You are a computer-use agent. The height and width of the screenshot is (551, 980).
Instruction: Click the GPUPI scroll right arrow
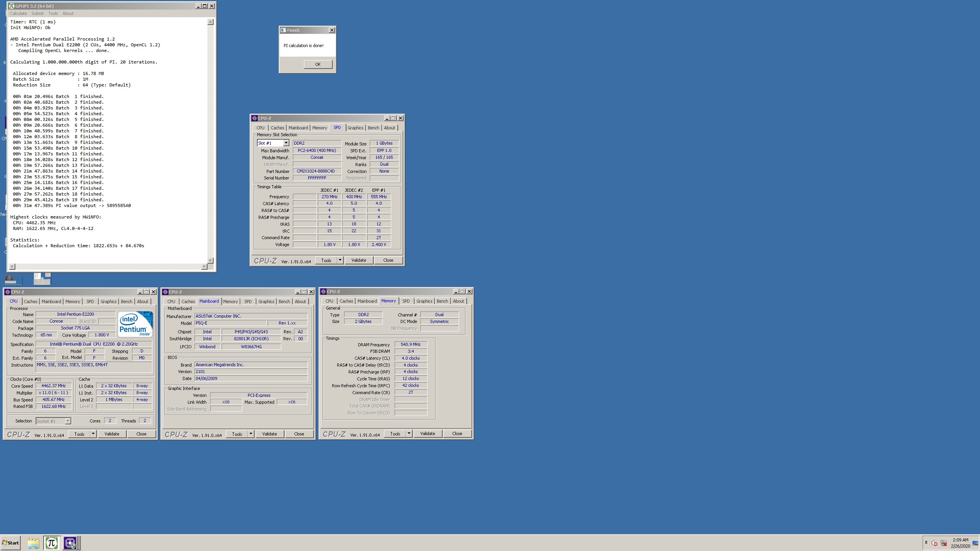204,266
